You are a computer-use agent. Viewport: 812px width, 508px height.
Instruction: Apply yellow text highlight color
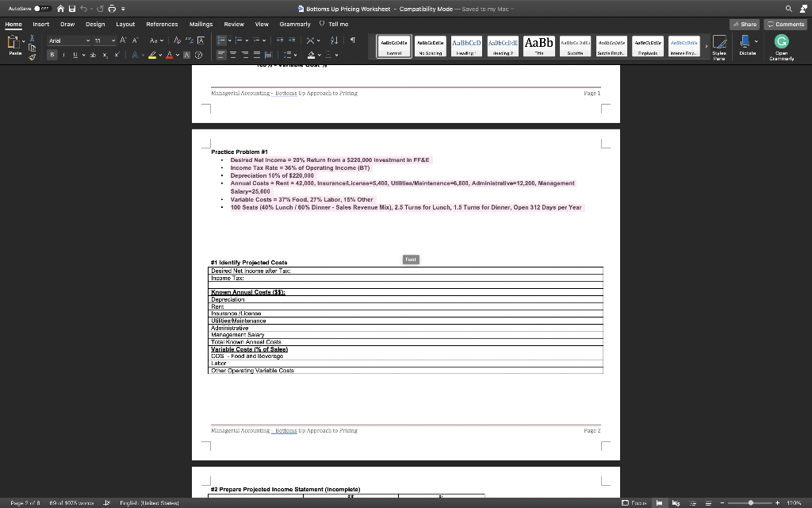152,56
